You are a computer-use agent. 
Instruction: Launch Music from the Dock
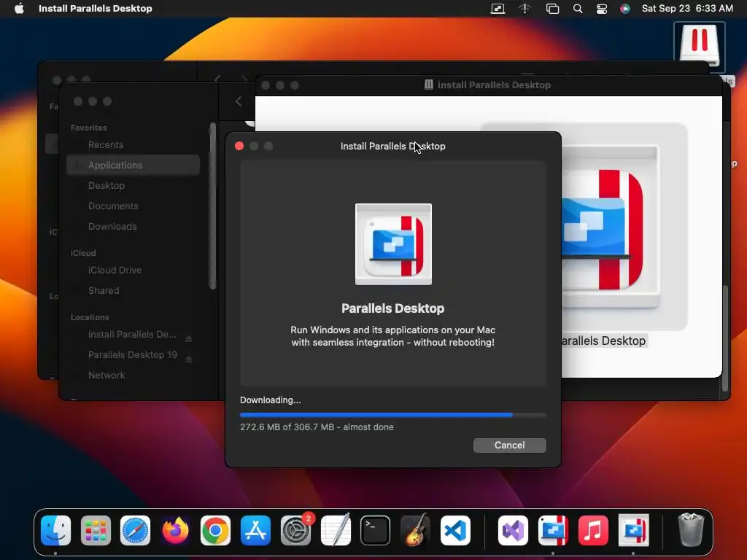593,531
